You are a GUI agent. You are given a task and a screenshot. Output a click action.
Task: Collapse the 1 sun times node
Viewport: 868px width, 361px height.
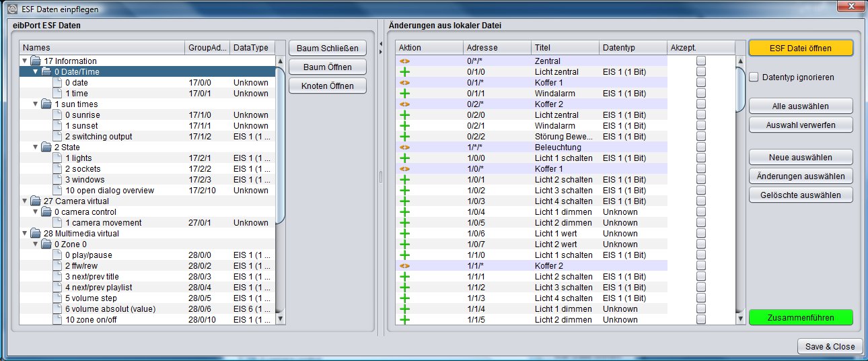coord(36,104)
